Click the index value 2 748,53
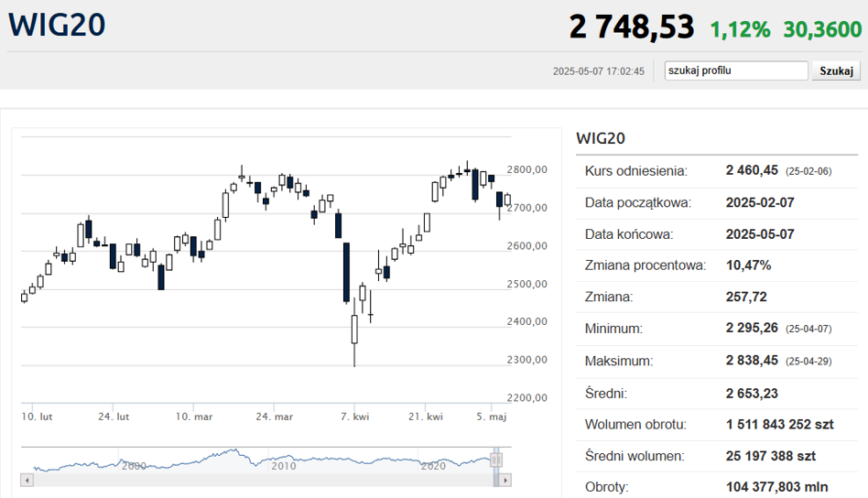The height and width of the screenshot is (498, 868). (632, 27)
